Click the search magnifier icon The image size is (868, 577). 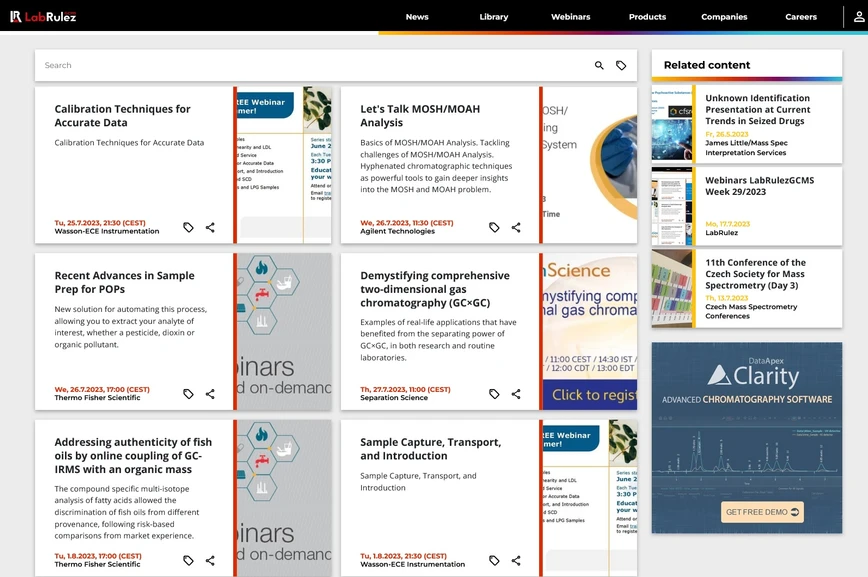pyautogui.click(x=599, y=65)
